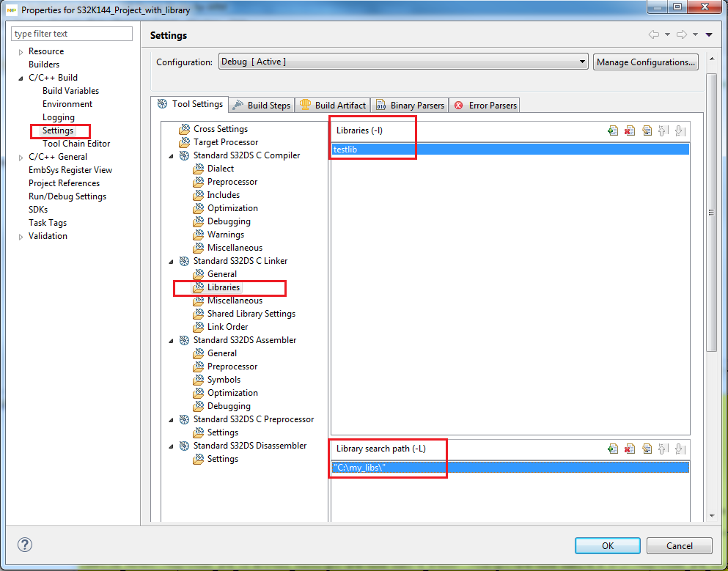The width and height of the screenshot is (728, 571).
Task: Select Tool Chain Editor item
Action: [x=76, y=144]
